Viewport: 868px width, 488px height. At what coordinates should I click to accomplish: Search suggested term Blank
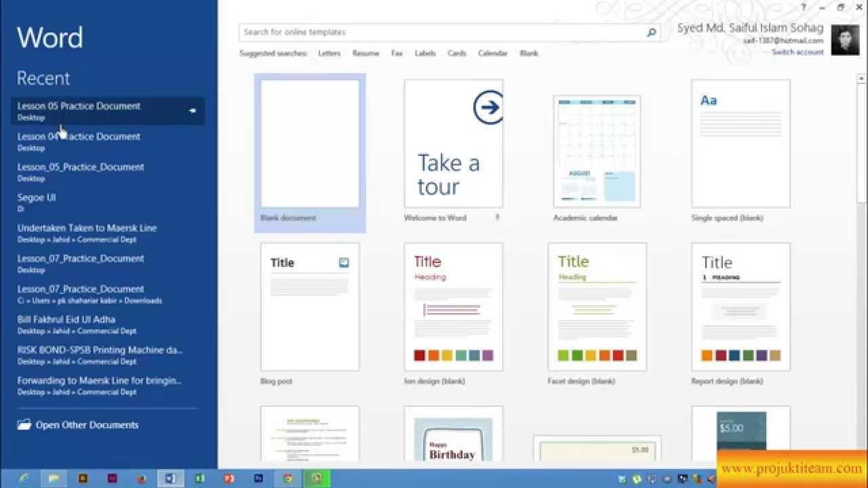point(529,53)
